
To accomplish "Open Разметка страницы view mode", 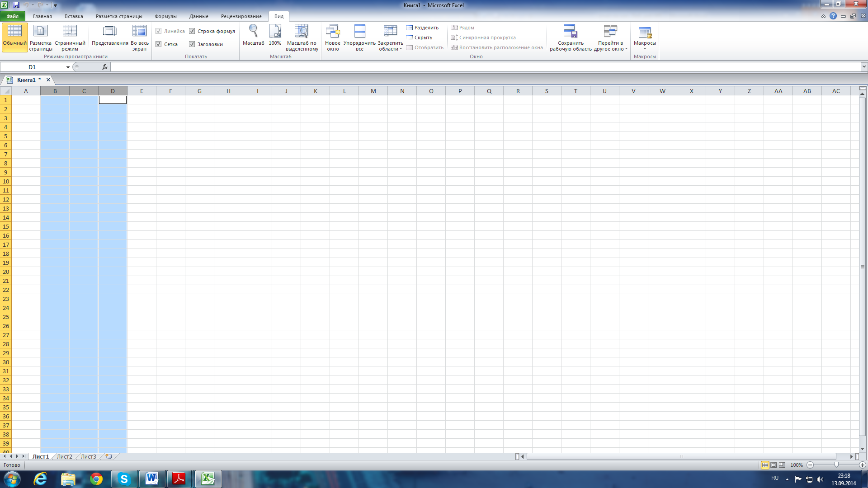I will (41, 37).
